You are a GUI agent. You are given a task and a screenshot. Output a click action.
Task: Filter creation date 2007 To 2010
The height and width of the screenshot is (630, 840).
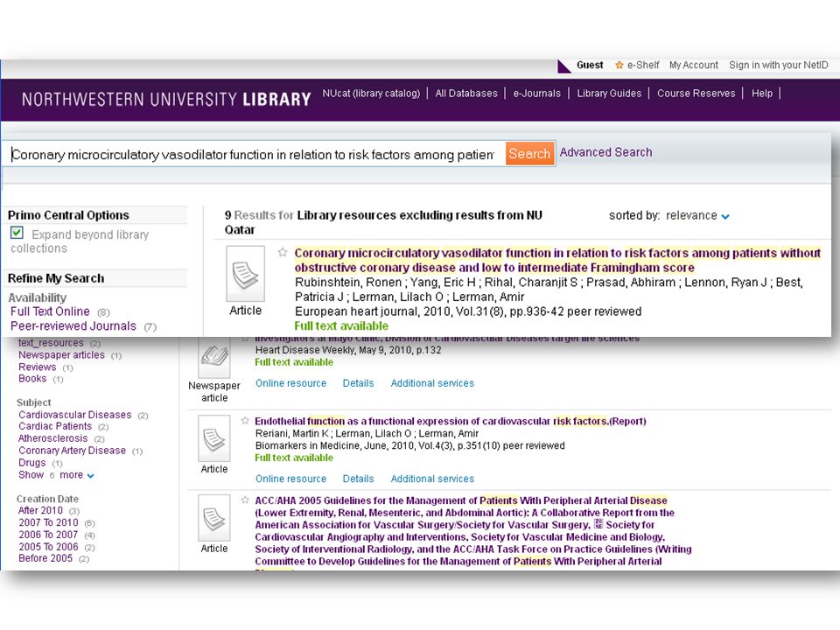[x=48, y=522]
